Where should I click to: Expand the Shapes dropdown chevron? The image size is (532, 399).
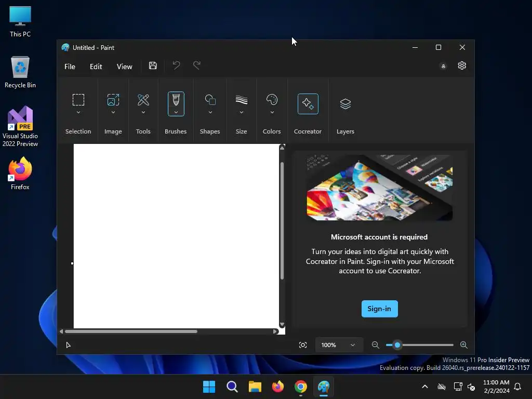click(210, 112)
